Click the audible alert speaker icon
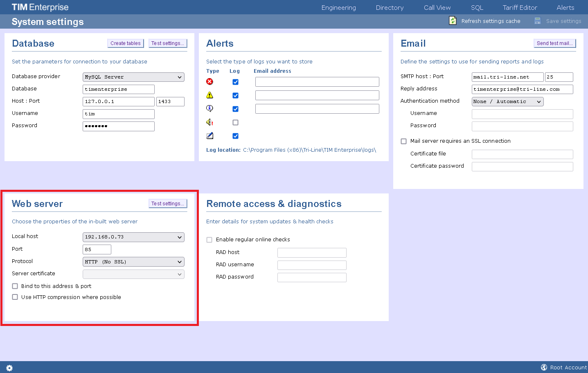Image resolution: width=588 pixels, height=373 pixels. coord(210,122)
